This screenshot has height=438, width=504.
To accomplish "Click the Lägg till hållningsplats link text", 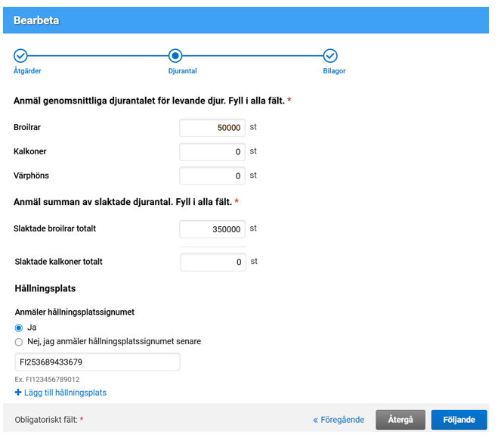I will pyautogui.click(x=65, y=393).
